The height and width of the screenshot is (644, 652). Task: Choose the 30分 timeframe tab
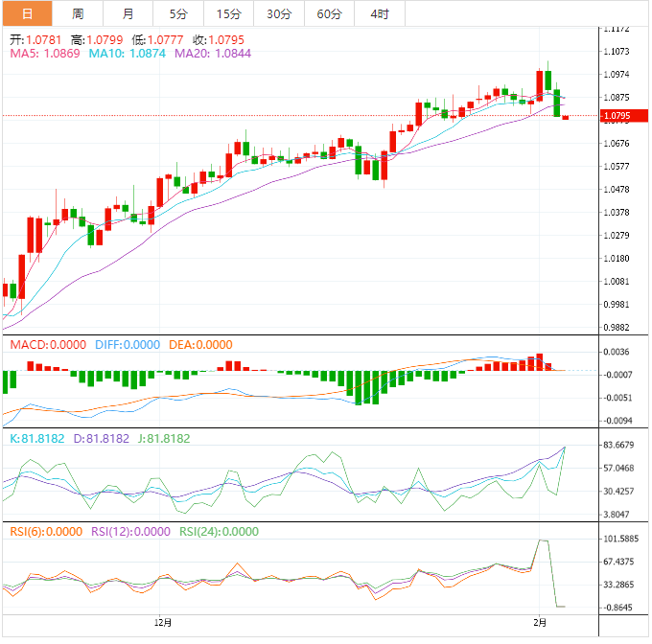279,13
